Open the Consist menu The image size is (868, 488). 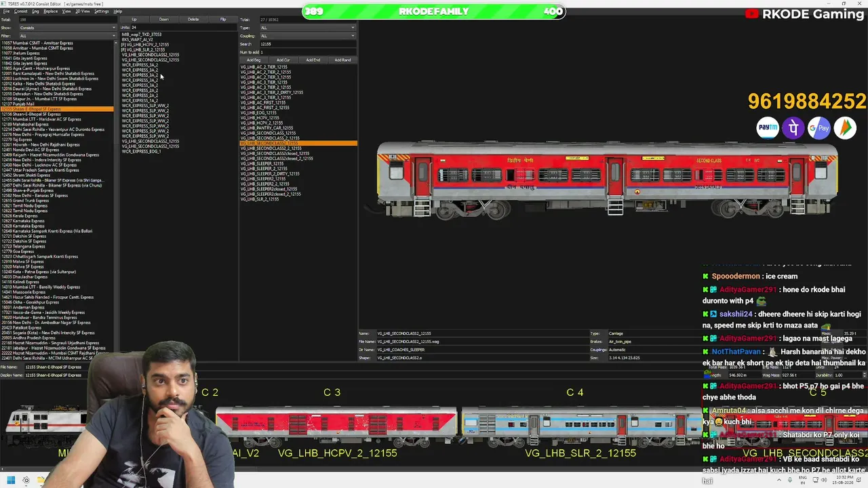20,12
